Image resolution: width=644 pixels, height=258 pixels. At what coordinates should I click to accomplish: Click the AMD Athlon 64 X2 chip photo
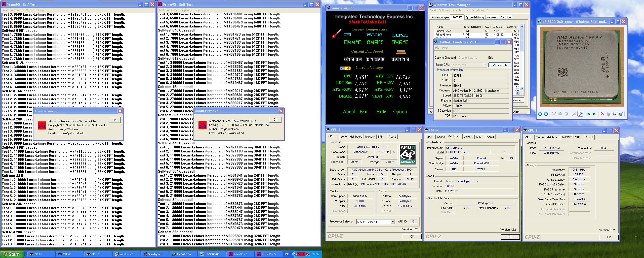(x=581, y=67)
